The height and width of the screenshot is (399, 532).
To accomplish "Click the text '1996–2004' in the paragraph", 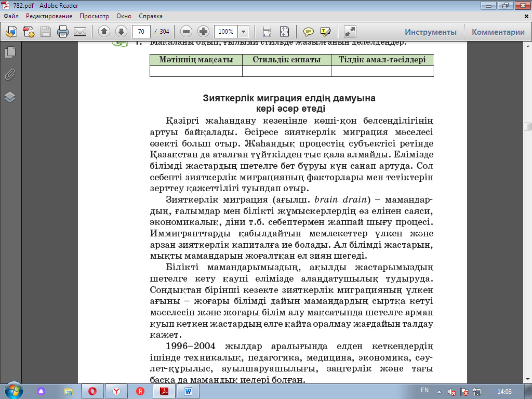I will coord(190,346).
